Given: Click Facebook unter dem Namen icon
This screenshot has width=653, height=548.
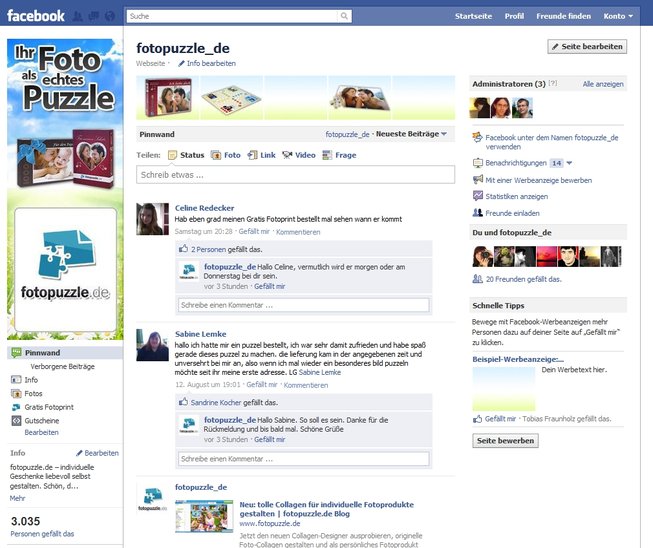Looking at the screenshot, I should click(478, 137).
